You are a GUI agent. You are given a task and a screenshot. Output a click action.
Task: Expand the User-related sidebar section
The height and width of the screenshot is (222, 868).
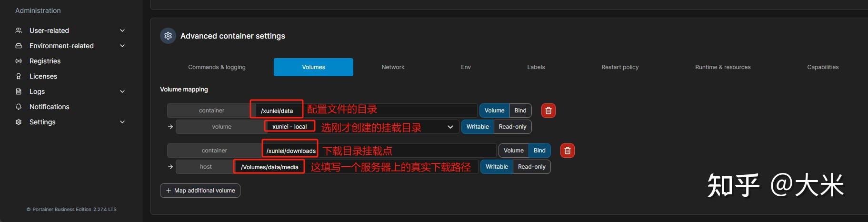(x=122, y=30)
